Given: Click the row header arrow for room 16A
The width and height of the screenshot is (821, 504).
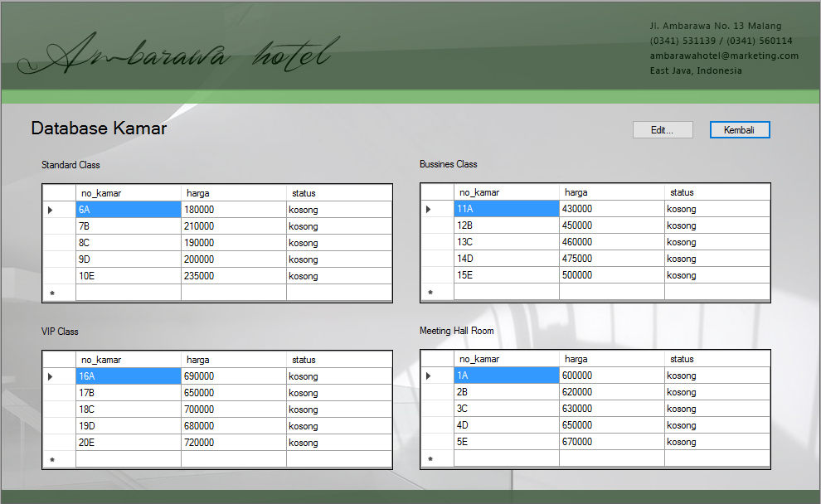Looking at the screenshot, I should [59, 376].
